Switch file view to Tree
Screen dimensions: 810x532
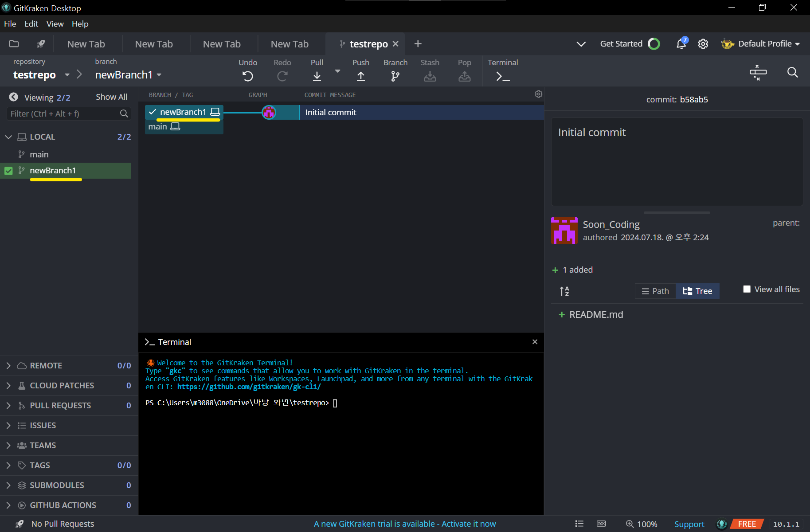pos(697,291)
